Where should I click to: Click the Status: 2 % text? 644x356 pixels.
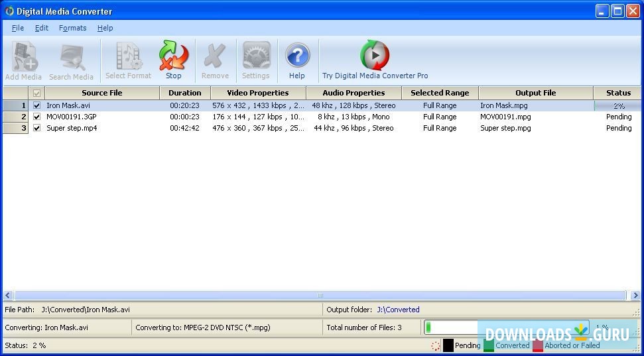[25, 345]
